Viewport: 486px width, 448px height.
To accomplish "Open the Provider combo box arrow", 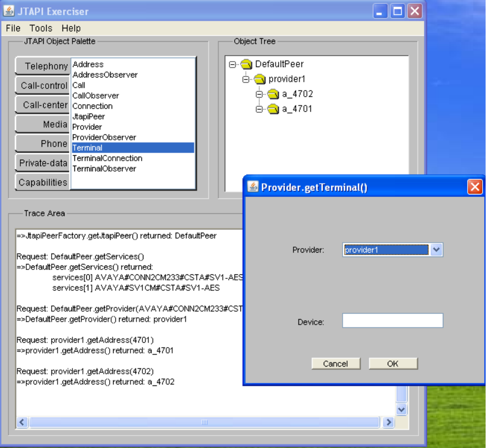I will tap(436, 250).
